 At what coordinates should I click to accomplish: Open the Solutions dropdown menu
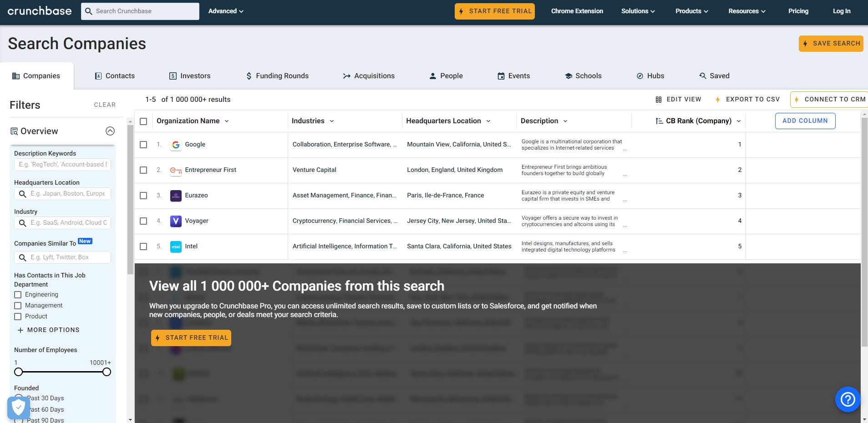point(638,11)
